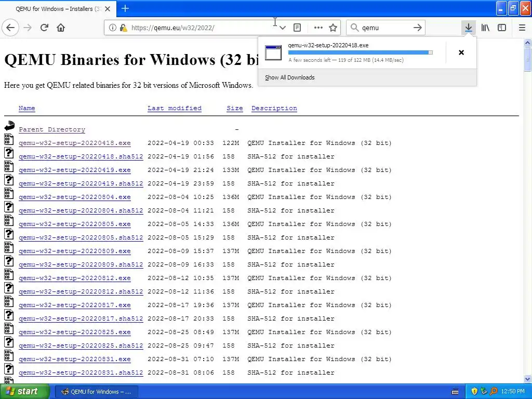Run the qemu search with arrow
This screenshot has height=399, width=532.
(418, 28)
